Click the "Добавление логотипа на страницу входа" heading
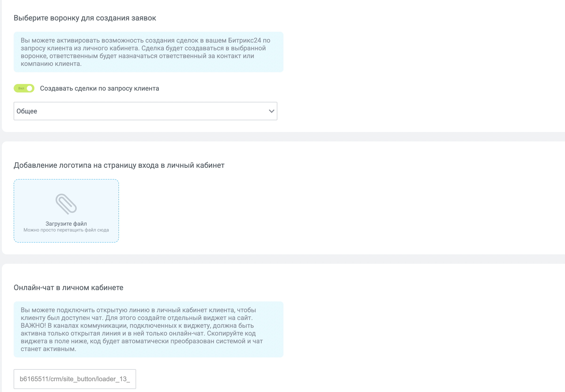The image size is (565, 392). pos(119,165)
